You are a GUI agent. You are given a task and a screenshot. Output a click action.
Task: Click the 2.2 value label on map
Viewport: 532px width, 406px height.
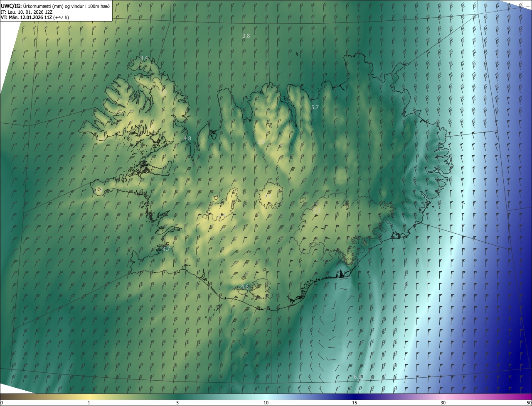pyautogui.click(x=317, y=211)
